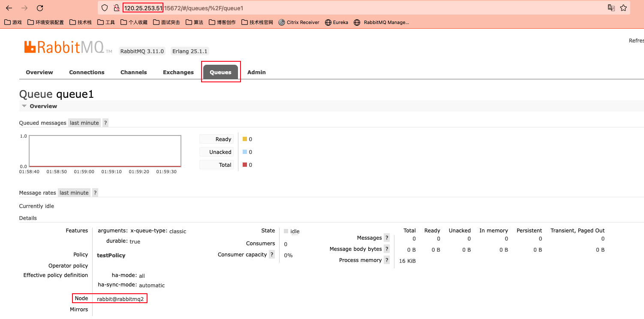Open the Eureka bookmark
The height and width of the screenshot is (319, 644).
[x=337, y=22]
